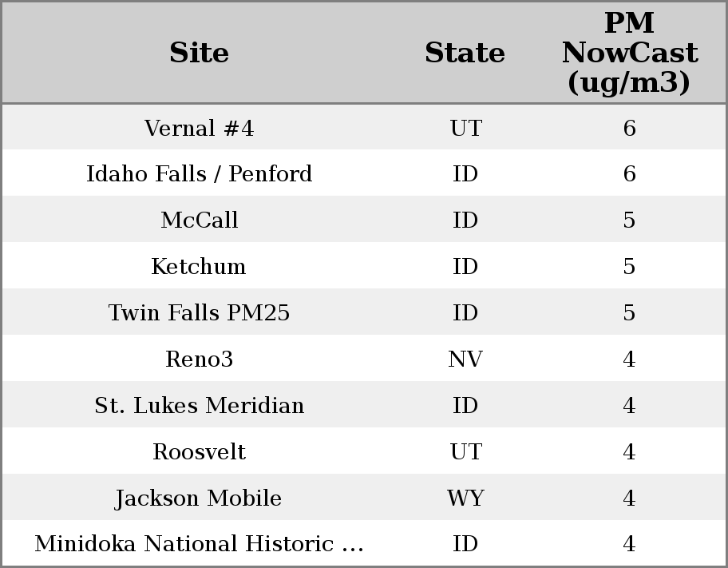Select the Vernal #4 site cell
The height and width of the screenshot is (568, 728).
(199, 128)
